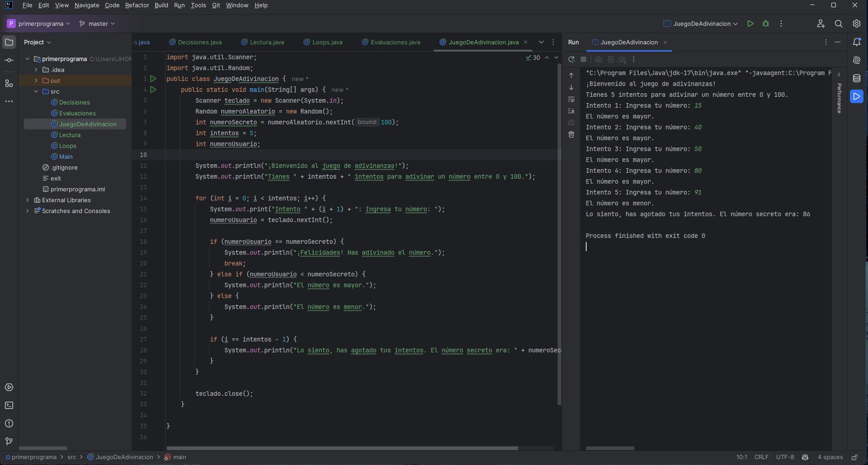This screenshot has width=868, height=465.
Task: Open the Main class in project tree
Action: click(x=66, y=157)
